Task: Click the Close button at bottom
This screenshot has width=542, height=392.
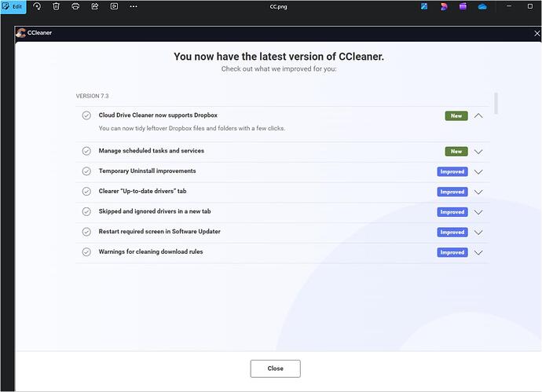Action: (x=275, y=368)
